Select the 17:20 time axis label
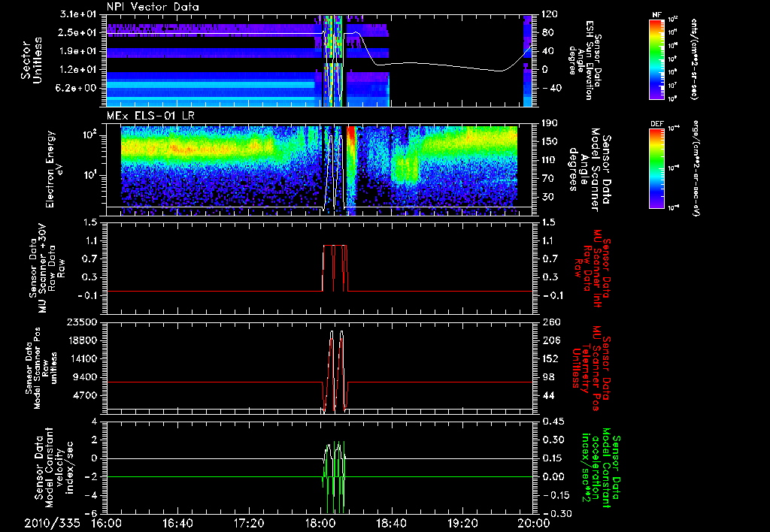The height and width of the screenshot is (532, 770). 248,522
